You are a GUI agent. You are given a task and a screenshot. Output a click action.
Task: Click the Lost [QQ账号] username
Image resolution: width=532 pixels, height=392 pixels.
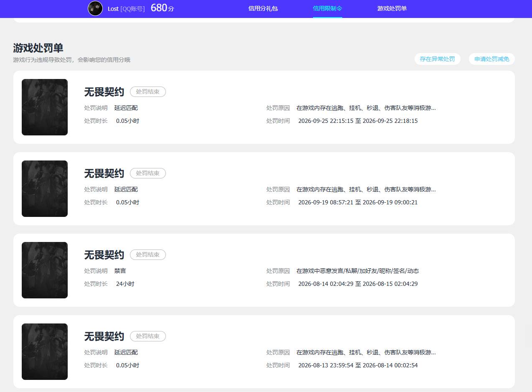point(126,8)
